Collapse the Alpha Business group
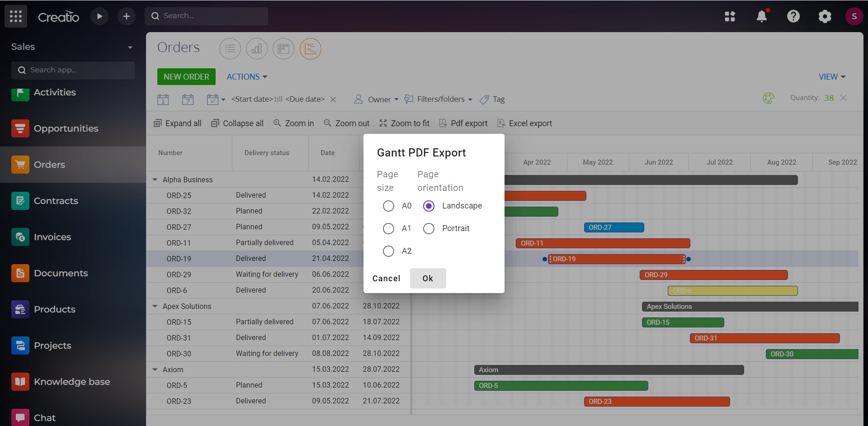The image size is (868, 426). point(155,180)
